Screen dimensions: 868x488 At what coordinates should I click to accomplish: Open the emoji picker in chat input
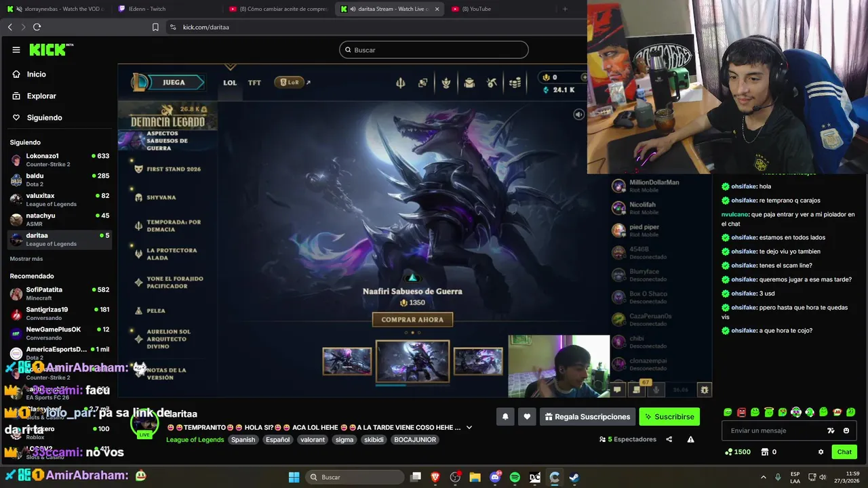[846, 430]
